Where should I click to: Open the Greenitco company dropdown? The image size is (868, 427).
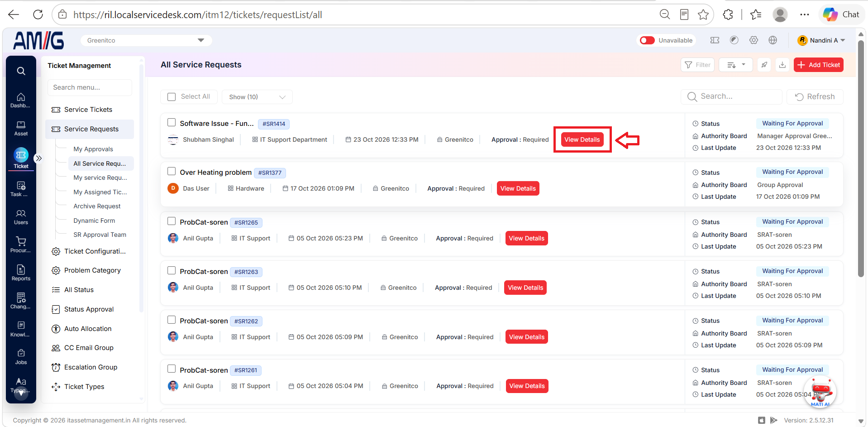point(146,40)
